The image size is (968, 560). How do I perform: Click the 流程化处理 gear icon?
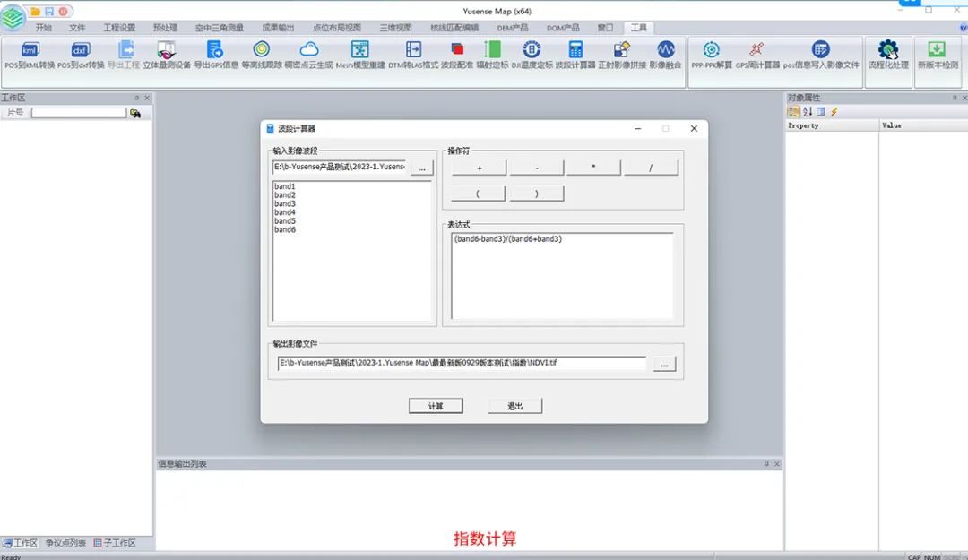(887, 51)
